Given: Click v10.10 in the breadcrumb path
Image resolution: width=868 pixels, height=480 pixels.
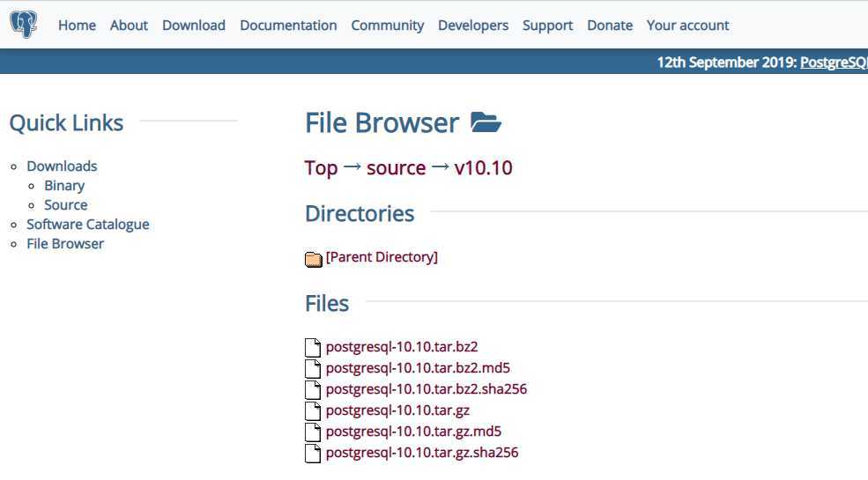Looking at the screenshot, I should (483, 168).
